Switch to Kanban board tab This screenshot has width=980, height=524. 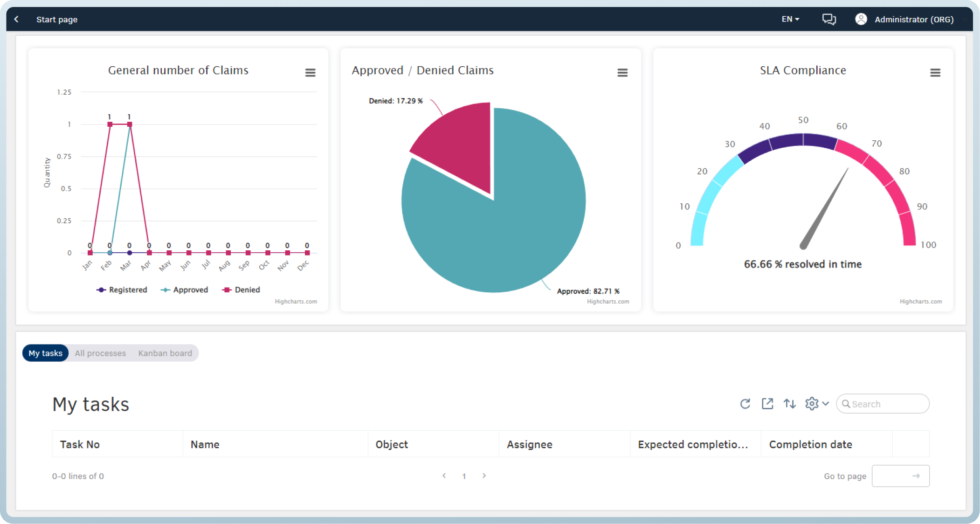[165, 353]
